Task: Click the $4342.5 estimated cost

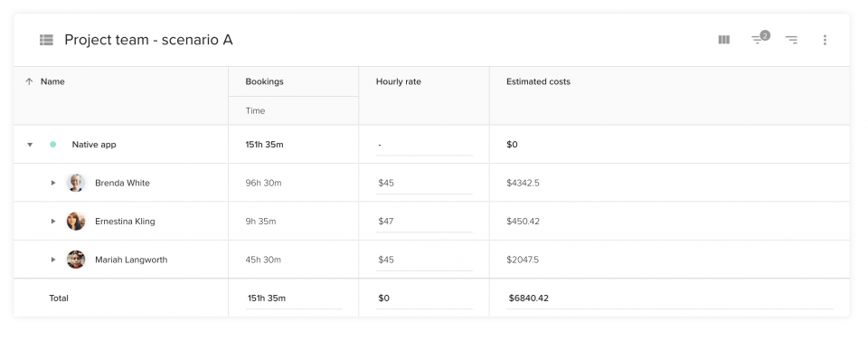Action: tap(523, 183)
